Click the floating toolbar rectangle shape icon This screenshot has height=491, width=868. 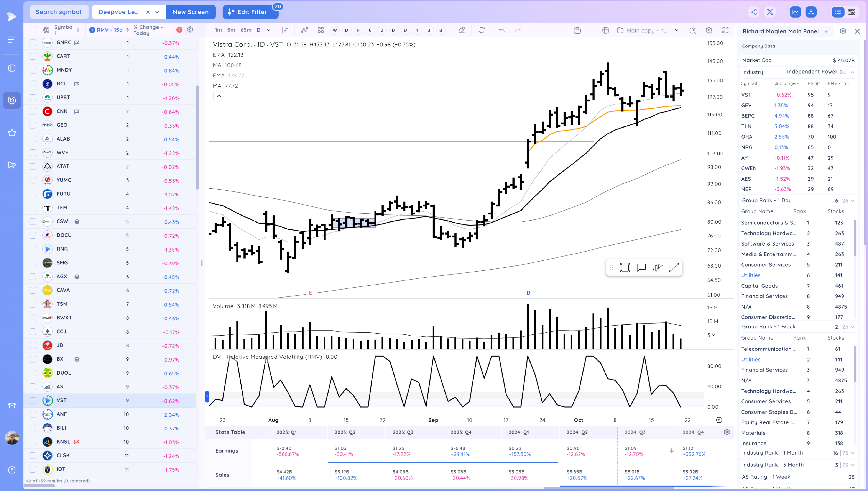625,267
